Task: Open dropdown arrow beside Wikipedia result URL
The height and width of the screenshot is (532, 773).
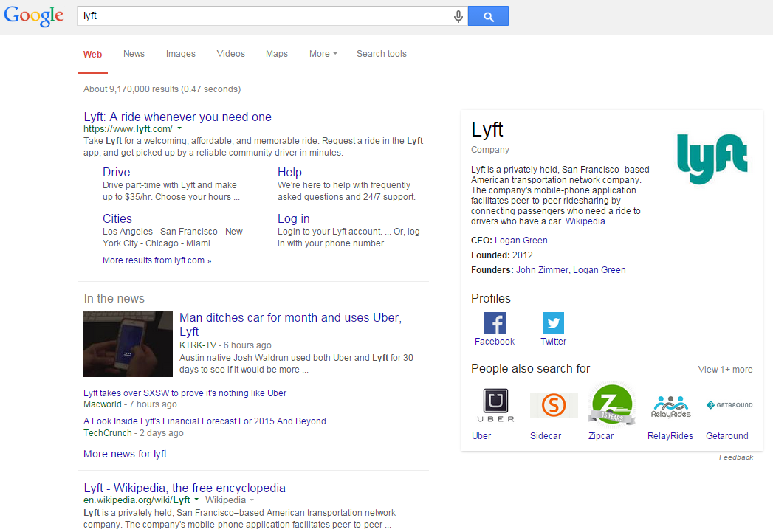Action: coord(197,500)
